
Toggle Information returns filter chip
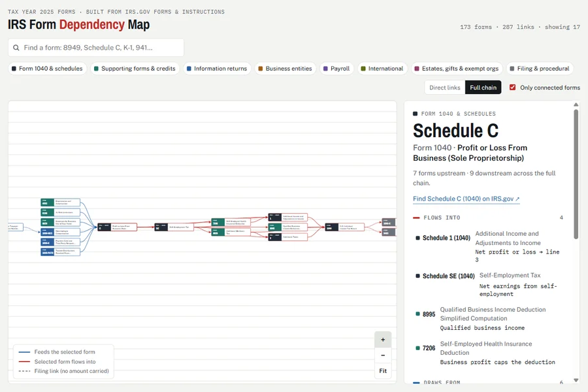click(x=217, y=69)
